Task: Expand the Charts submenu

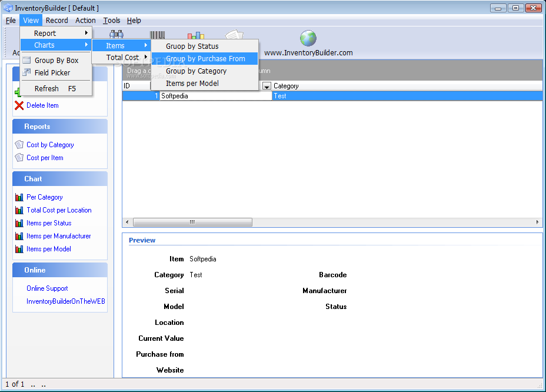Action: (x=56, y=45)
